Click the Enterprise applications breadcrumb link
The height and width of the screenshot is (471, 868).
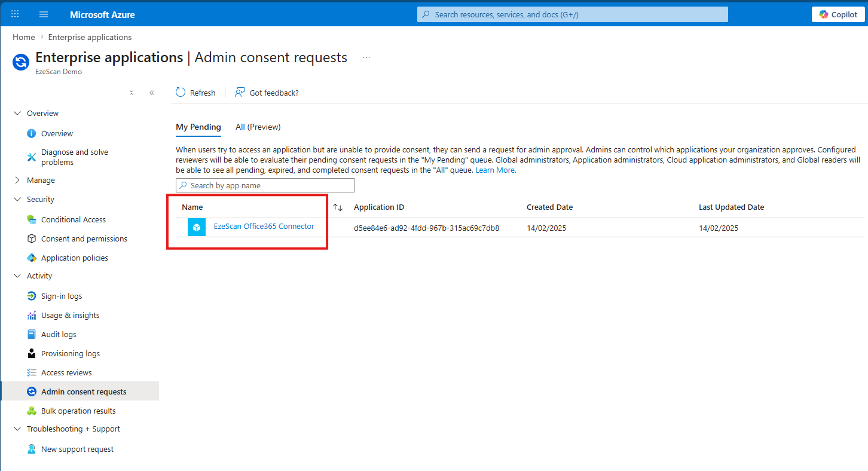coord(90,37)
